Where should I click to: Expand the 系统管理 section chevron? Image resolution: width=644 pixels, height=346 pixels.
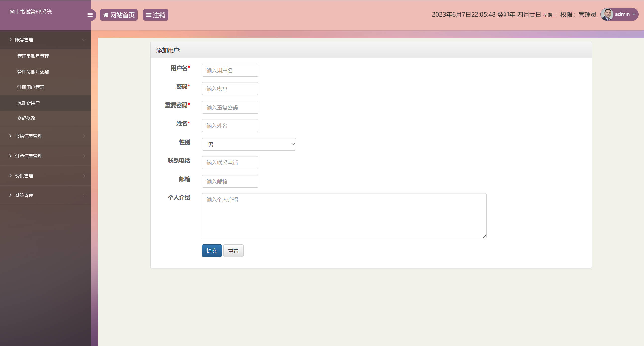pos(84,195)
